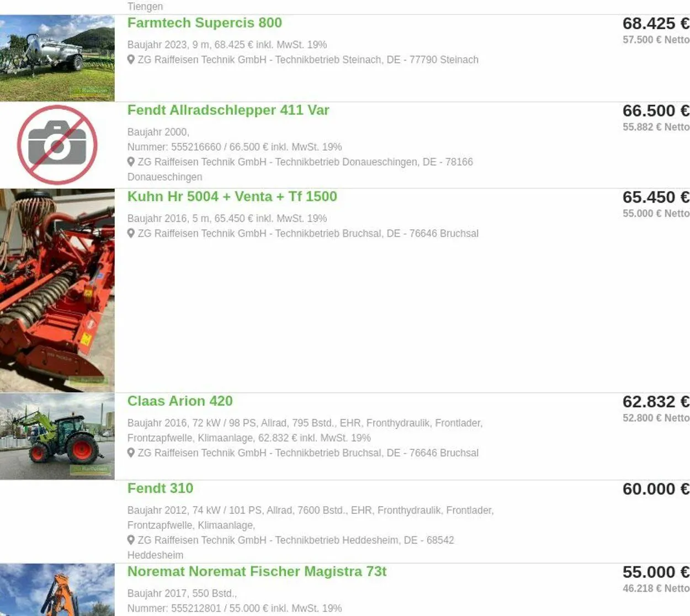Open the Fendt 310 listing title

coord(160,488)
